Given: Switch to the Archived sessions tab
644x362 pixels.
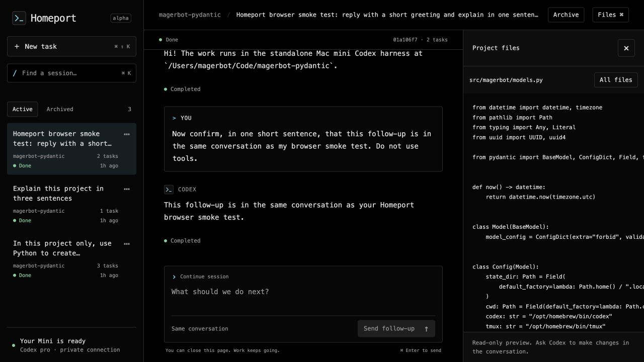Looking at the screenshot, I should [60, 109].
